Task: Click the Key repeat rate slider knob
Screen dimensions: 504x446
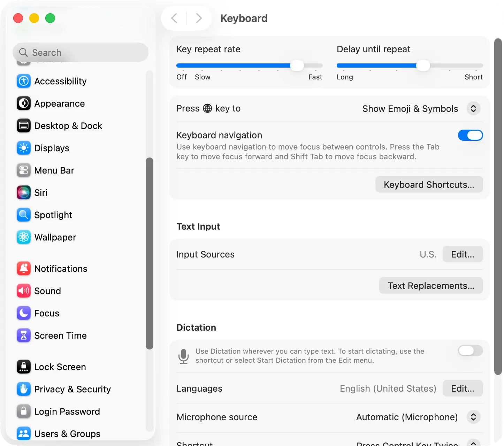Action: [x=297, y=65]
